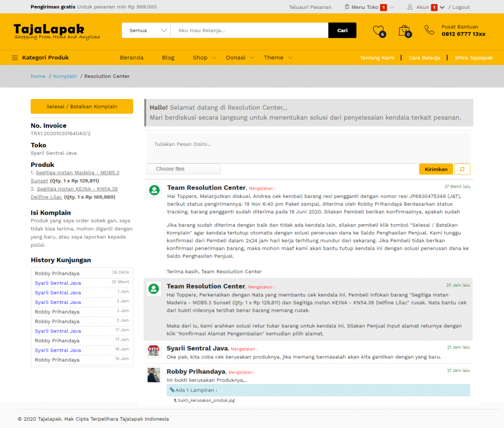504x428 pixels.
Task: Go to Komplain breadcrumb
Action: 65,76
